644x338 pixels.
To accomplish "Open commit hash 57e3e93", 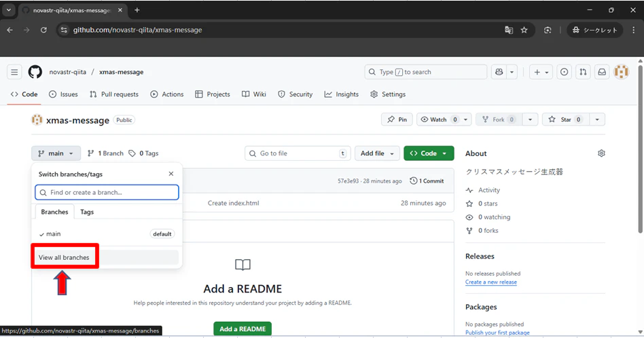I will (348, 181).
